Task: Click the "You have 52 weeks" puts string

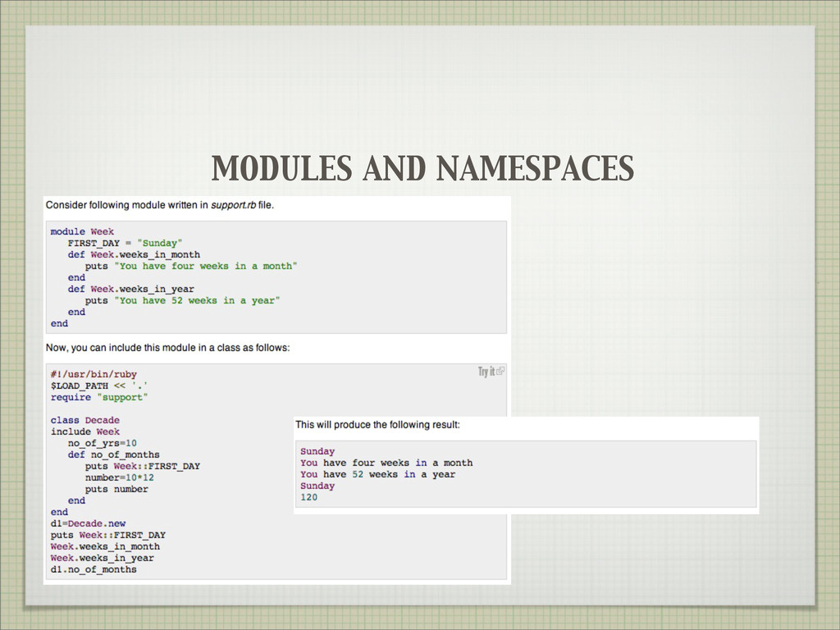Action: click(198, 300)
